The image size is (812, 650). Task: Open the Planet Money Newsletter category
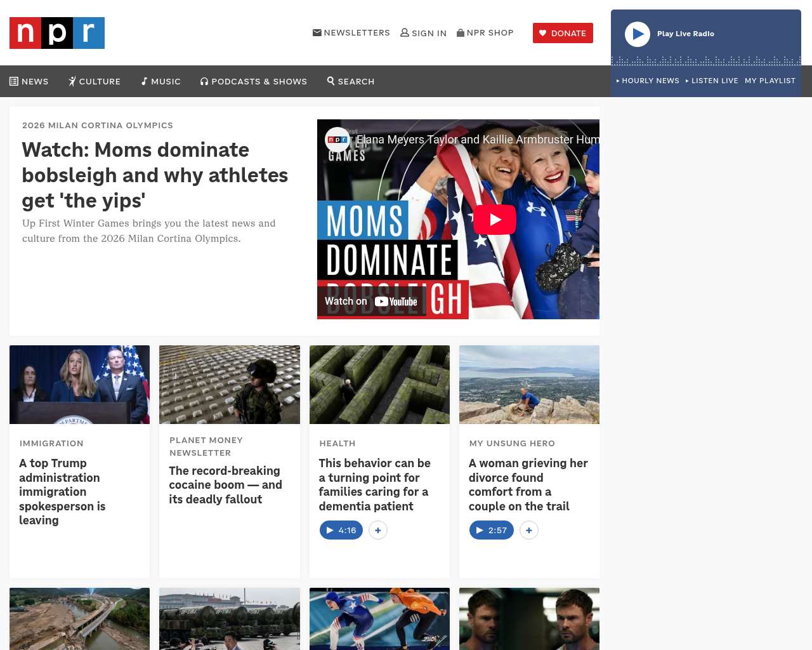[206, 446]
